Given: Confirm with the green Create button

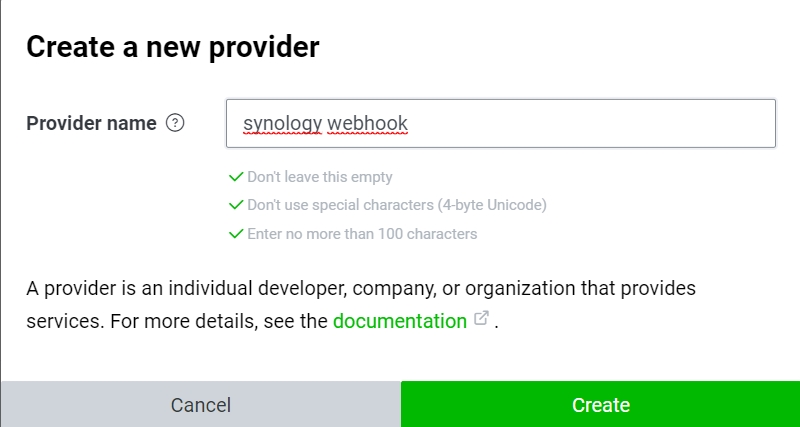Looking at the screenshot, I should click(601, 404).
